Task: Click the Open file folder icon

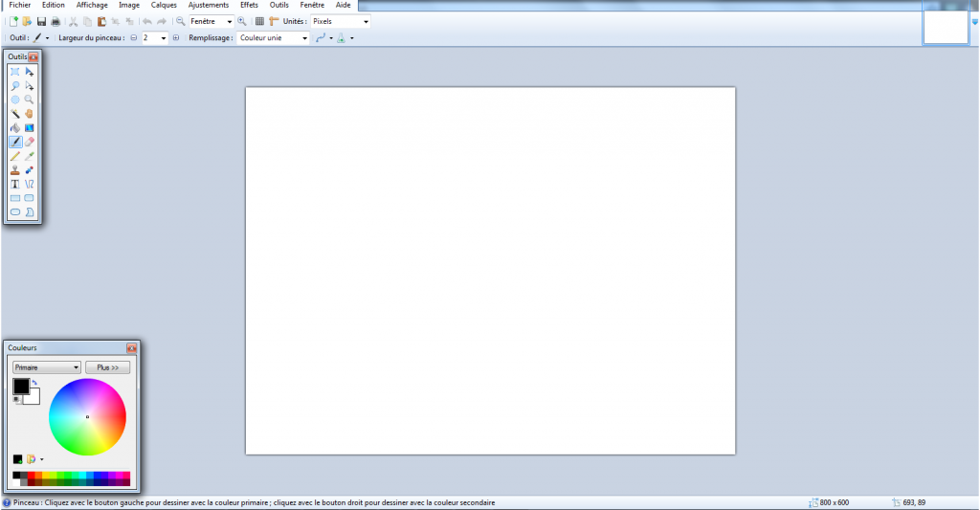Action: coord(27,21)
